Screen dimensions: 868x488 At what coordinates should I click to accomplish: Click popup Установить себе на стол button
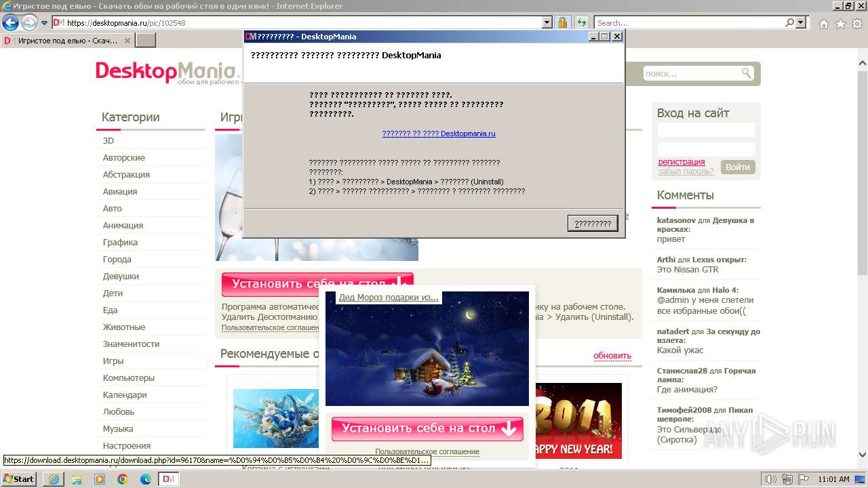pos(427,429)
